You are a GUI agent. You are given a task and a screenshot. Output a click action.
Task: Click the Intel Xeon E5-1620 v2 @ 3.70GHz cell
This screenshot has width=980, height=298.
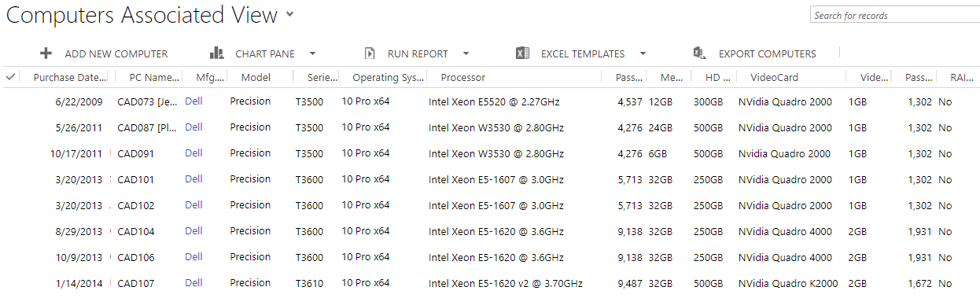coord(506,284)
